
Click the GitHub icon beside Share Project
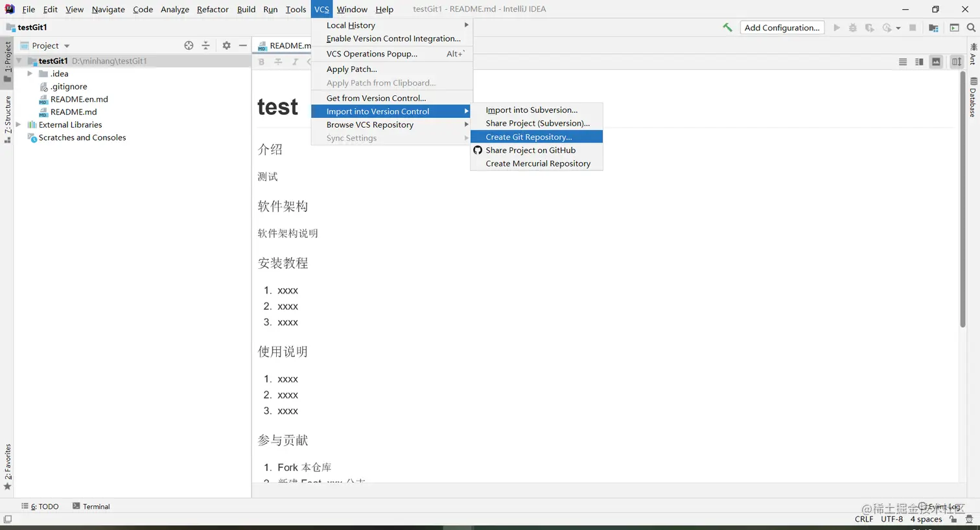[x=478, y=150]
